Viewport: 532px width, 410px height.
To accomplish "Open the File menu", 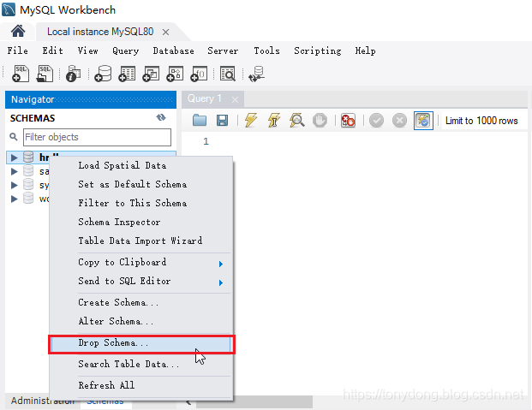I will pos(18,51).
